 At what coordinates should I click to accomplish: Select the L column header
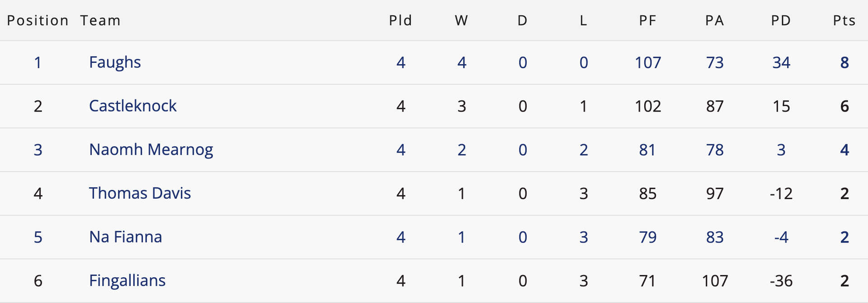click(584, 20)
